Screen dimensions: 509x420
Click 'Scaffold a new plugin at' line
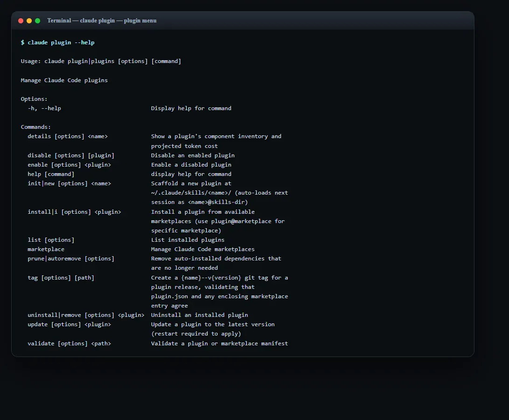coord(191,183)
